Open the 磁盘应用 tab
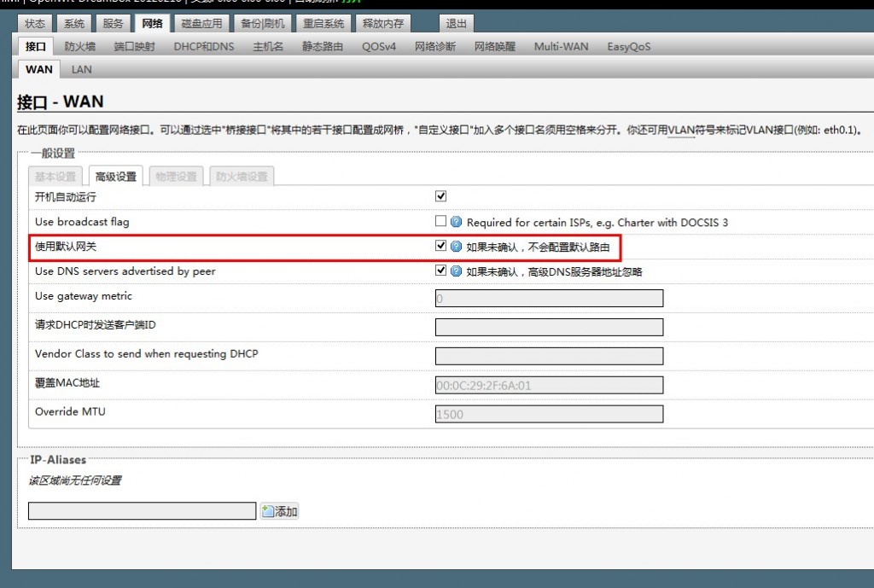Image resolution: width=874 pixels, height=588 pixels. click(201, 23)
